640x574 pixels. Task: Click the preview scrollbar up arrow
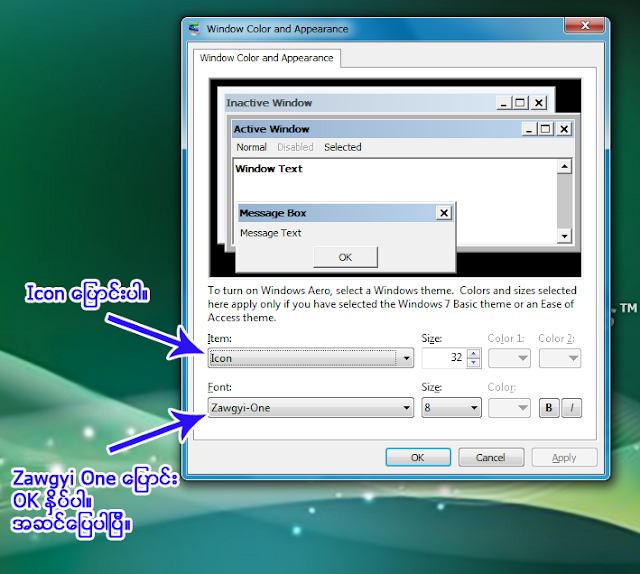click(564, 166)
